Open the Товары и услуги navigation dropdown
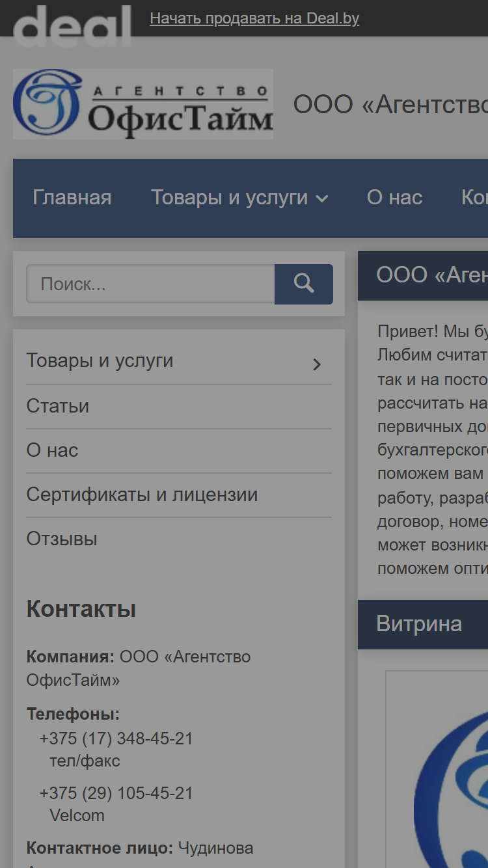The height and width of the screenshot is (868, 488). (x=239, y=197)
